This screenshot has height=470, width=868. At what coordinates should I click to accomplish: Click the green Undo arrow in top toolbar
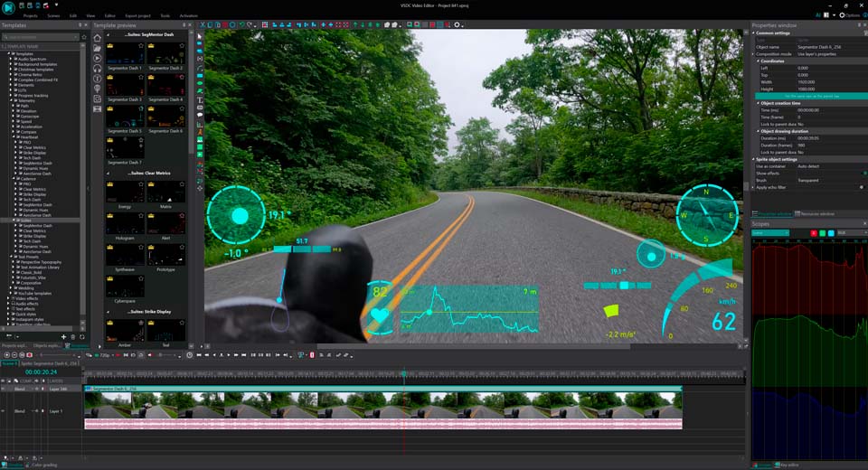242,25
